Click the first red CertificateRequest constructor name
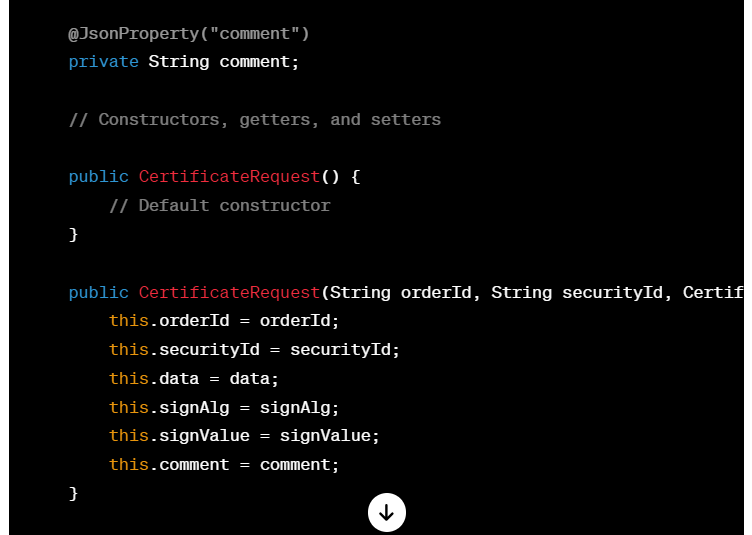 click(229, 177)
